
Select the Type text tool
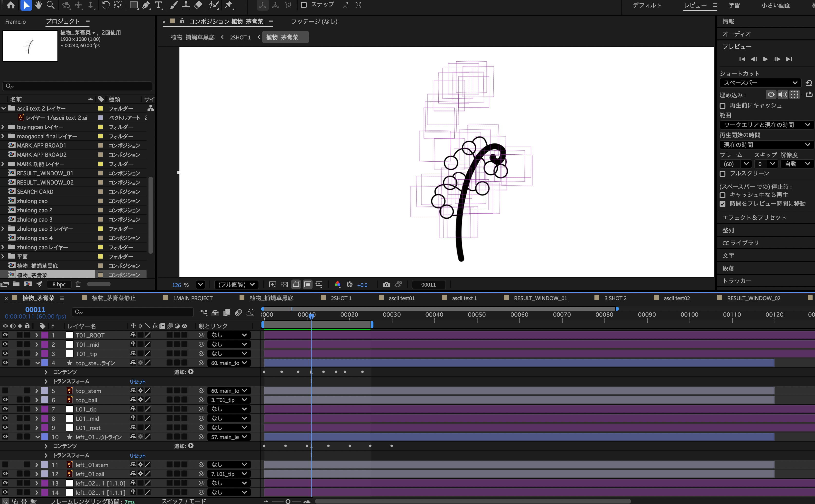(159, 5)
